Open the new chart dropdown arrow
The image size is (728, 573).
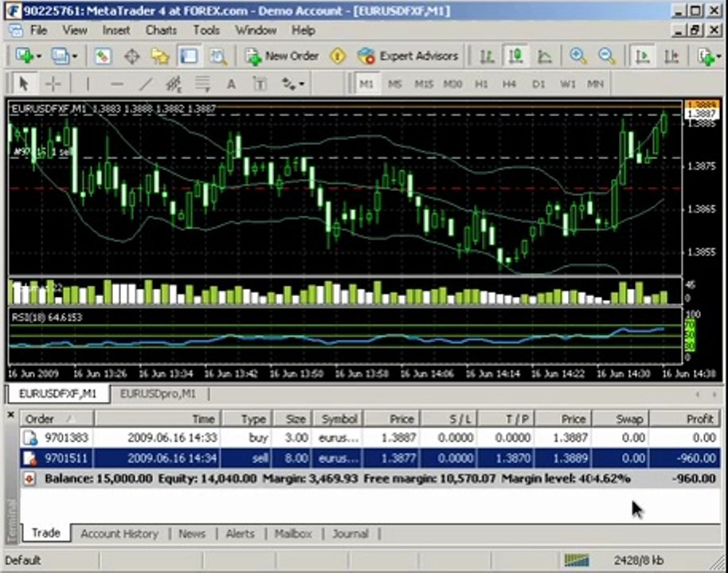38,56
